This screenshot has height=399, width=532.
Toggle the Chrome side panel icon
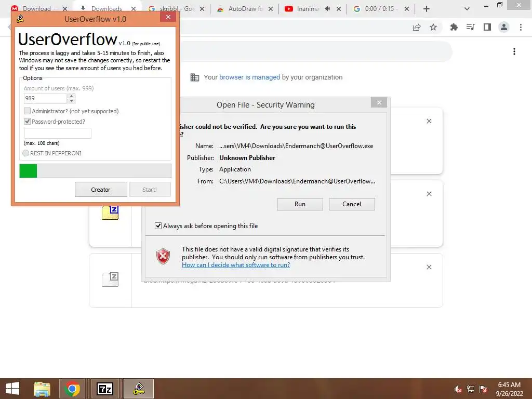487,27
